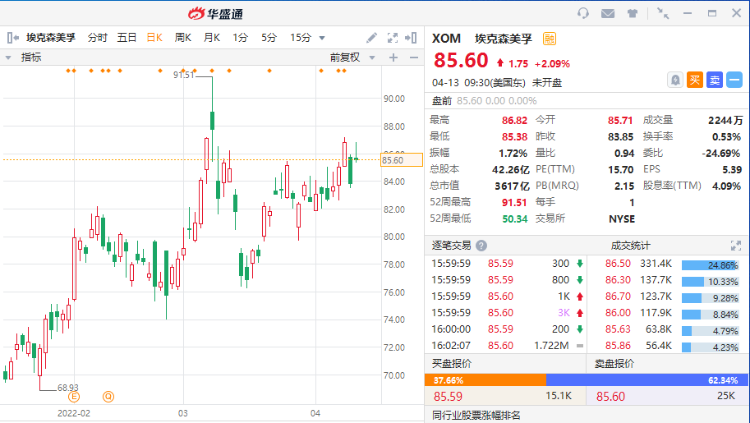
Task: Select the drawing pencil tool
Action: (x=372, y=37)
